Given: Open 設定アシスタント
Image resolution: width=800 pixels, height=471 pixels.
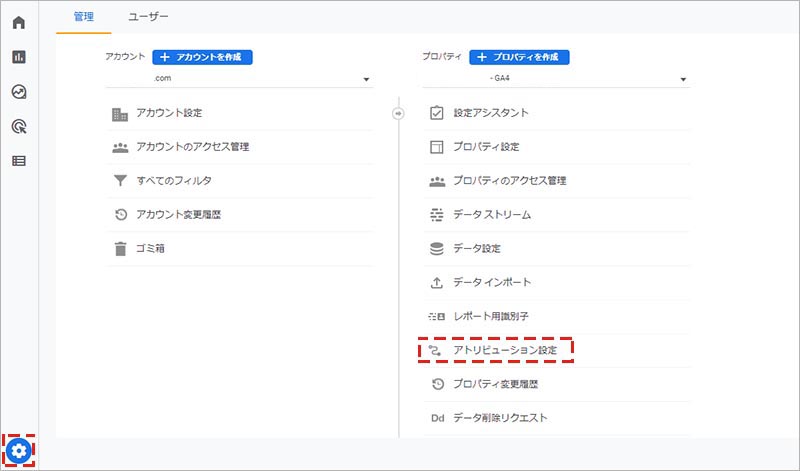Looking at the screenshot, I should (490, 113).
